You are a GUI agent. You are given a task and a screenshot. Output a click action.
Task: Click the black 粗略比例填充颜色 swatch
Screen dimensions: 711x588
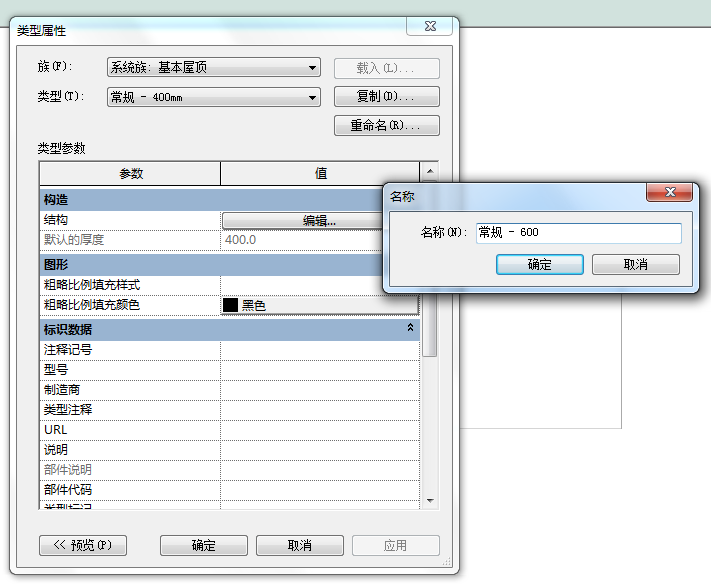[230, 305]
